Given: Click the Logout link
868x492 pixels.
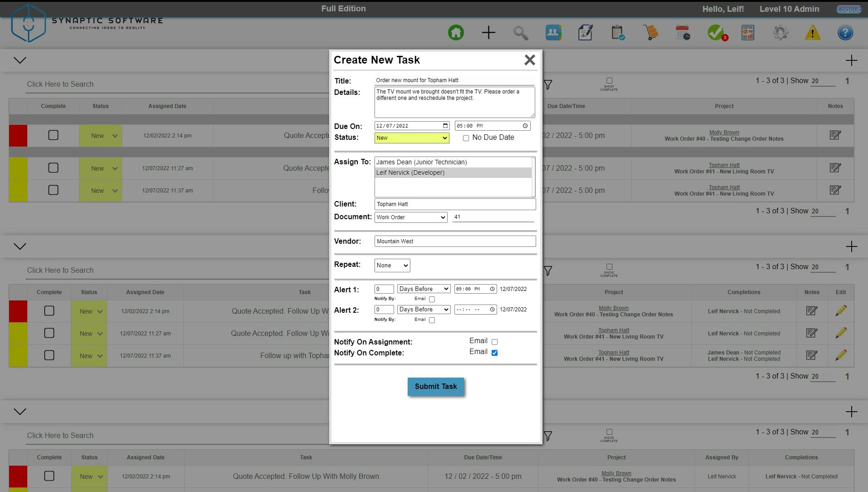Looking at the screenshot, I should (x=848, y=9).
